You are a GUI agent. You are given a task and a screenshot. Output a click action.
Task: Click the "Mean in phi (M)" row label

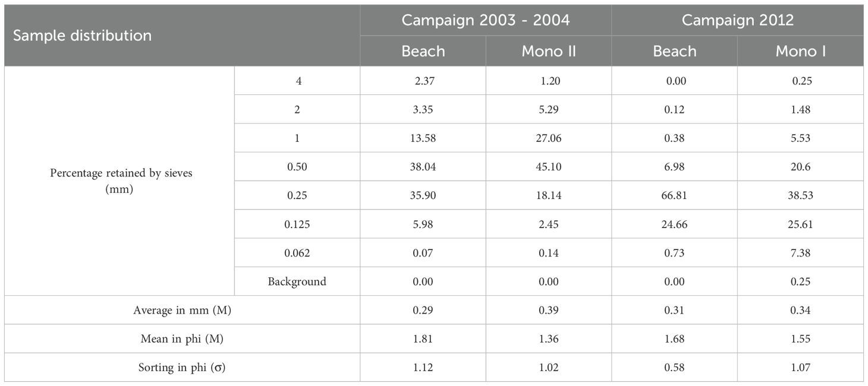tap(181, 339)
